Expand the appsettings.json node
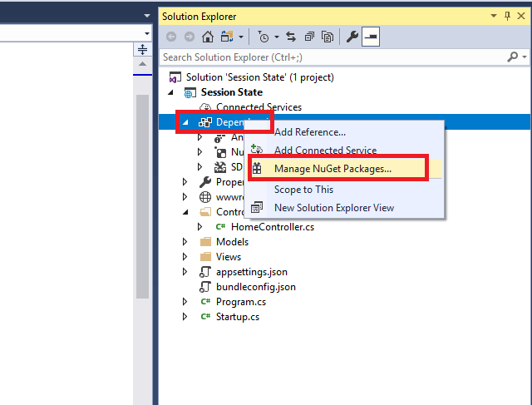Screen dimensions: 532x405 pos(185,272)
